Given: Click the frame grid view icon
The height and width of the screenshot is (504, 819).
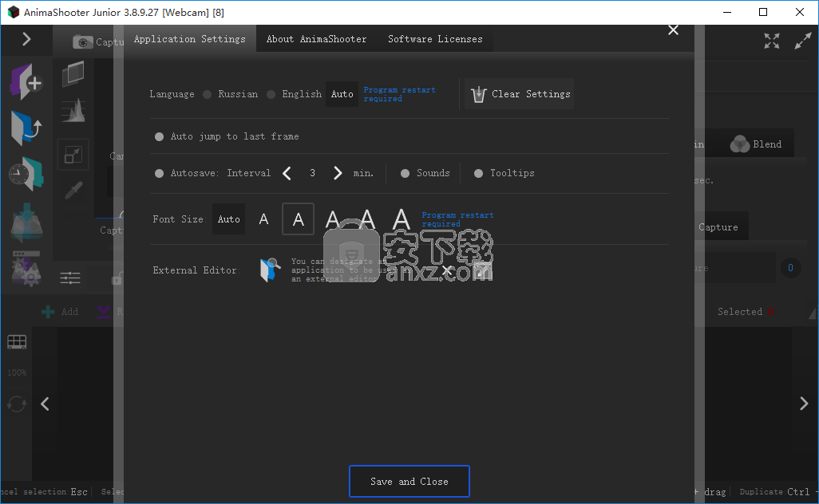Looking at the screenshot, I should click(17, 342).
